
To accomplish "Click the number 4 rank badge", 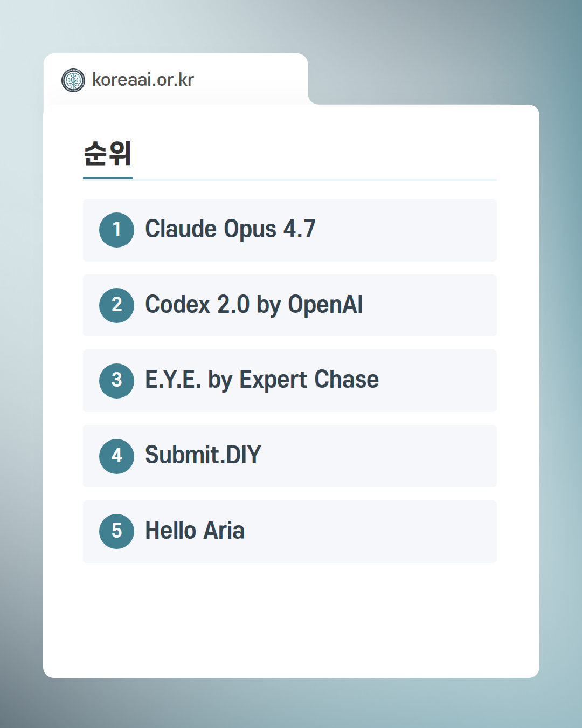I will tap(116, 456).
